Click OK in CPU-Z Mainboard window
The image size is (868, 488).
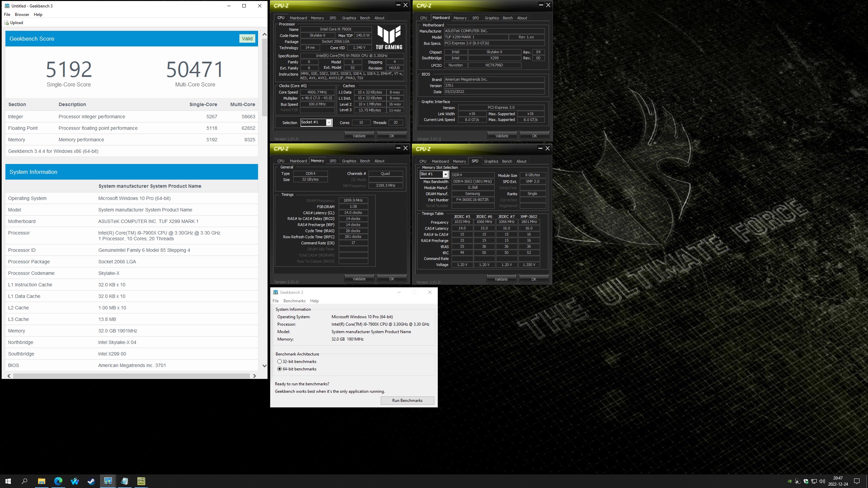pos(534,136)
